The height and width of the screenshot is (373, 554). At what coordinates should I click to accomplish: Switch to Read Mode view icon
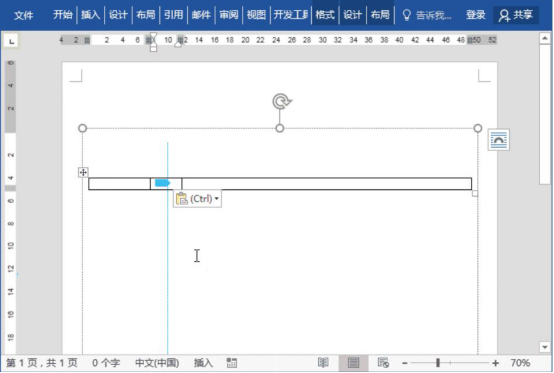tap(323, 363)
